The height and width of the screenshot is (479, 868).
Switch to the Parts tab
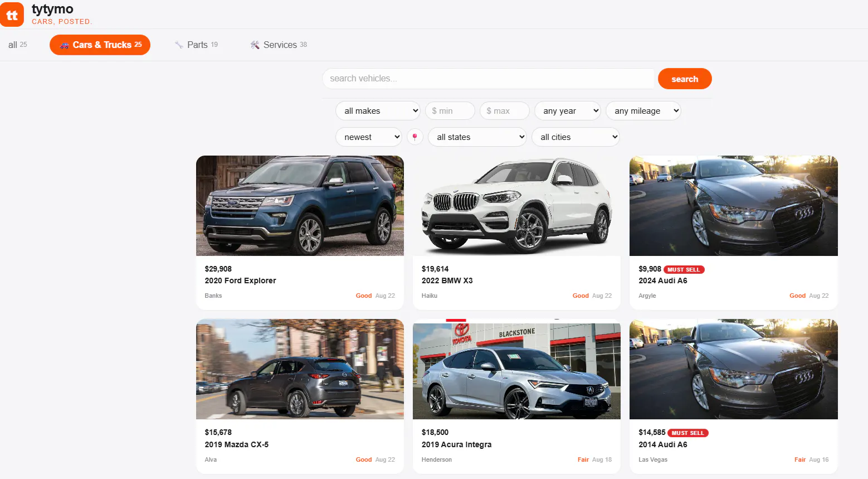pos(196,45)
